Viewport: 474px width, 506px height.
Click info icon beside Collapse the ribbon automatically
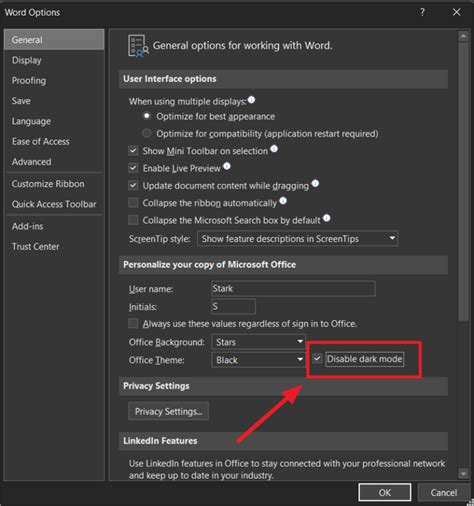283,201
